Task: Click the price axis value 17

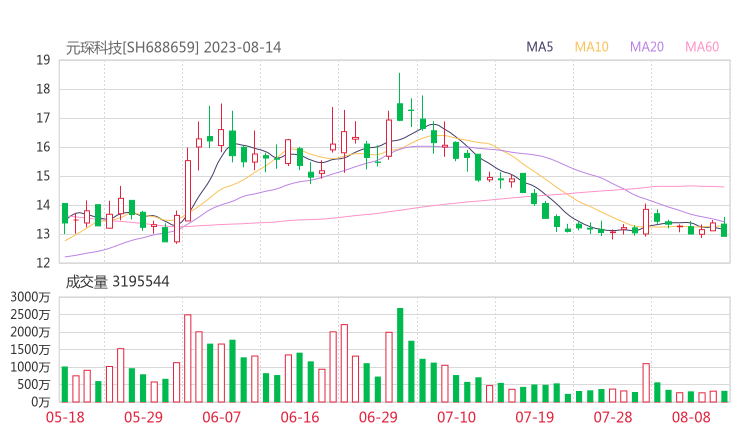Action: click(43, 118)
